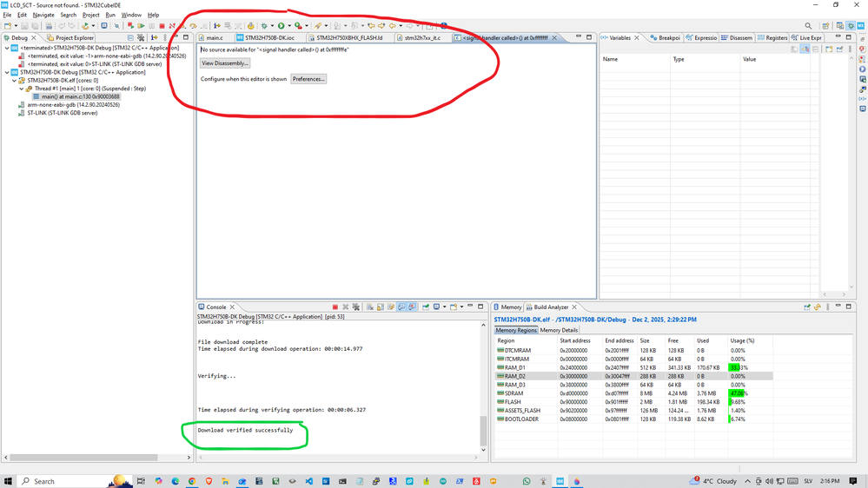Click the green bug Debug launch icon
The image size is (868, 488).
[x=264, y=25]
